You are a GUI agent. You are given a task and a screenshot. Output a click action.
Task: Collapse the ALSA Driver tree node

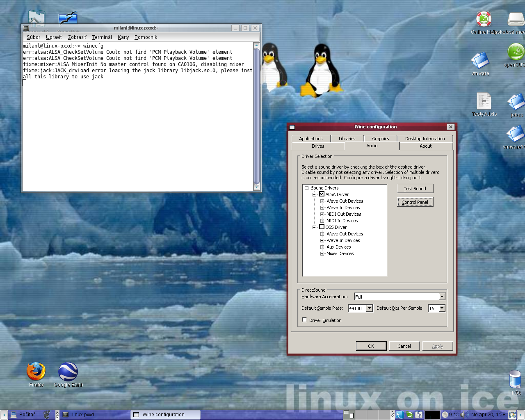[x=314, y=194]
